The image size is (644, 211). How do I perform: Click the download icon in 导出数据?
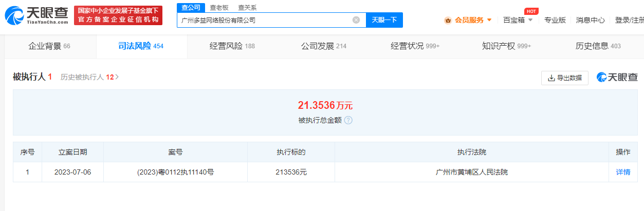551,78
